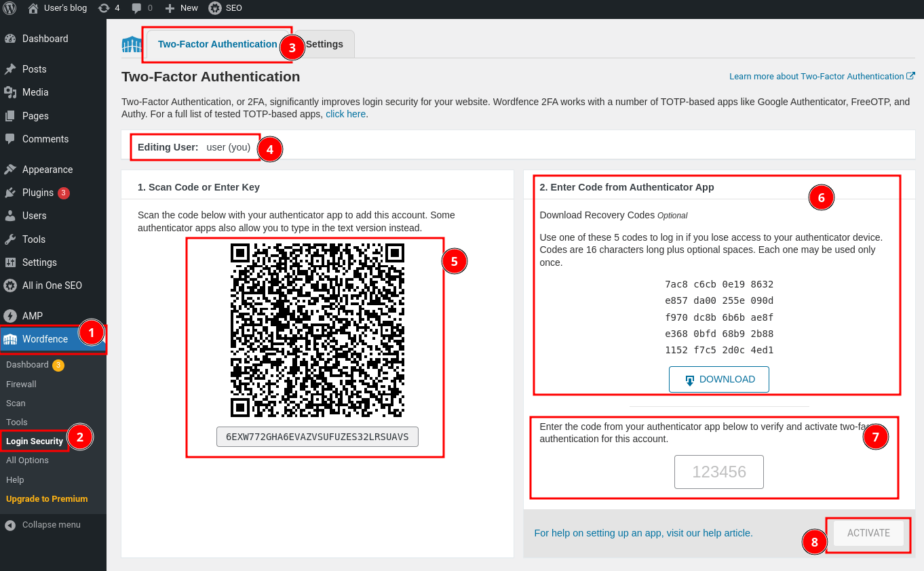Click the AMP sidebar icon

click(10, 316)
